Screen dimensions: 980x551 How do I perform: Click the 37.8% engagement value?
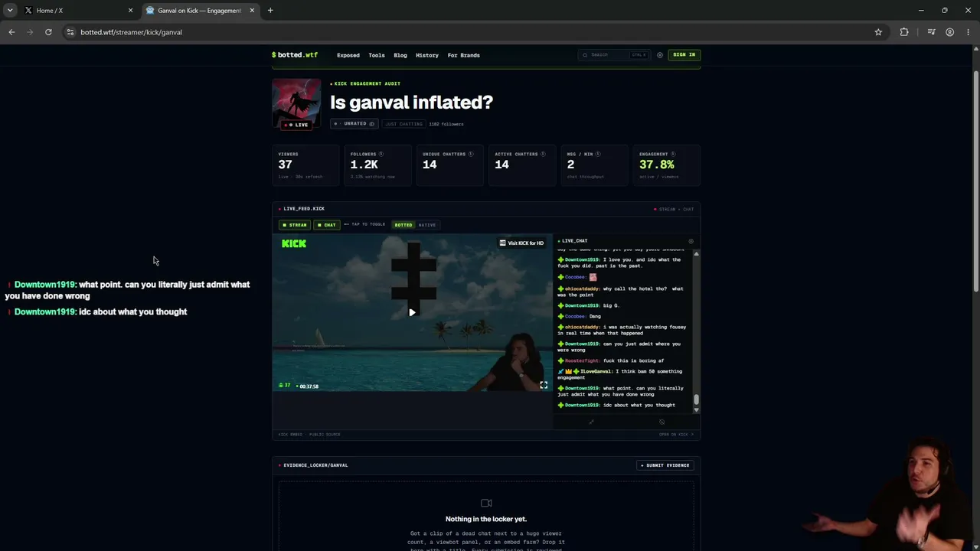point(657,165)
